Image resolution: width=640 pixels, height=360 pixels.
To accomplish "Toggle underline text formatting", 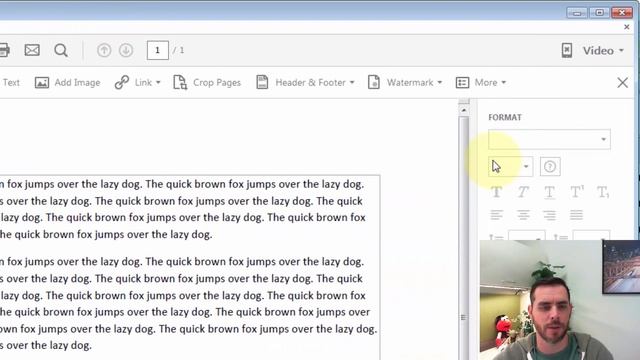I will (549, 192).
